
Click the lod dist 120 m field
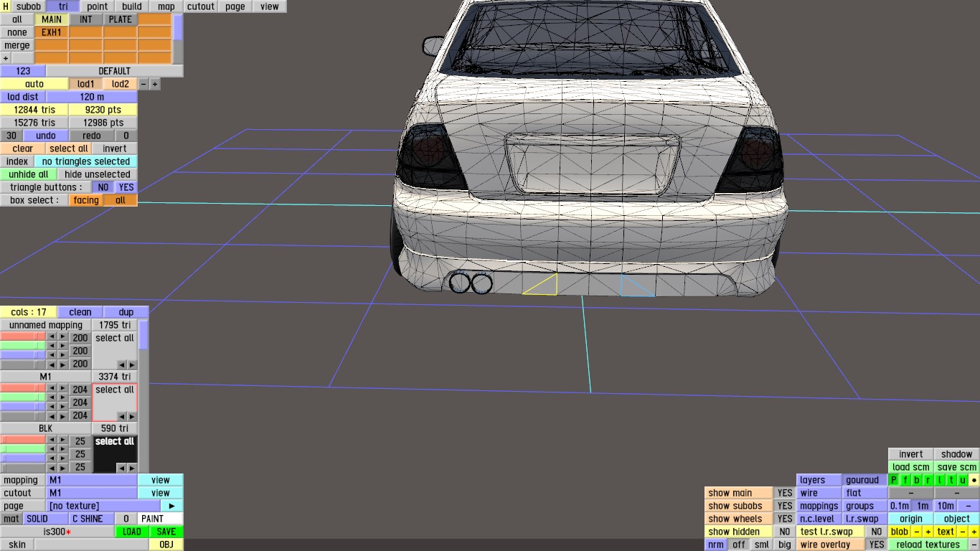(x=92, y=97)
